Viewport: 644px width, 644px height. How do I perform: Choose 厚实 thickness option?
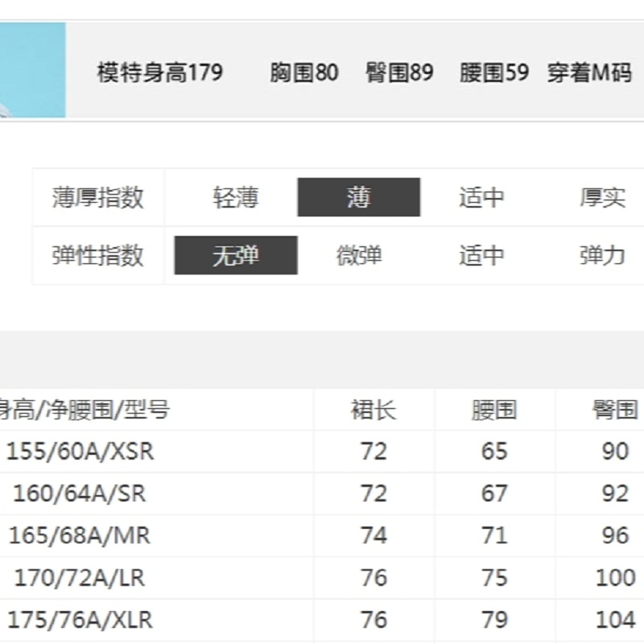point(602,197)
